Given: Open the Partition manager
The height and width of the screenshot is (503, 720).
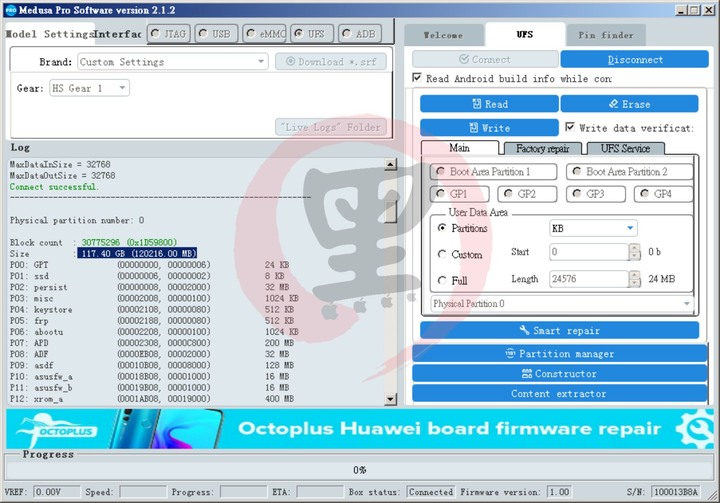Looking at the screenshot, I should pos(560,354).
